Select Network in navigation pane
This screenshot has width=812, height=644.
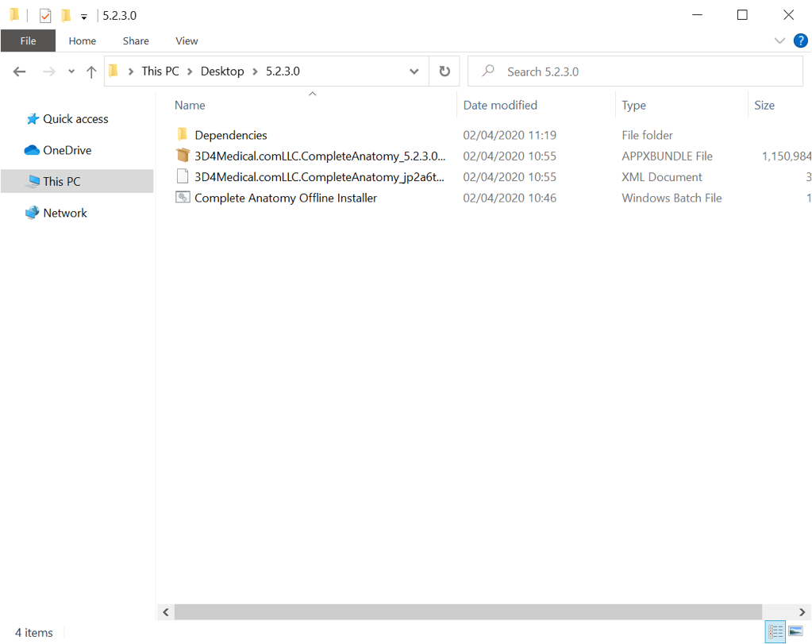pos(65,213)
